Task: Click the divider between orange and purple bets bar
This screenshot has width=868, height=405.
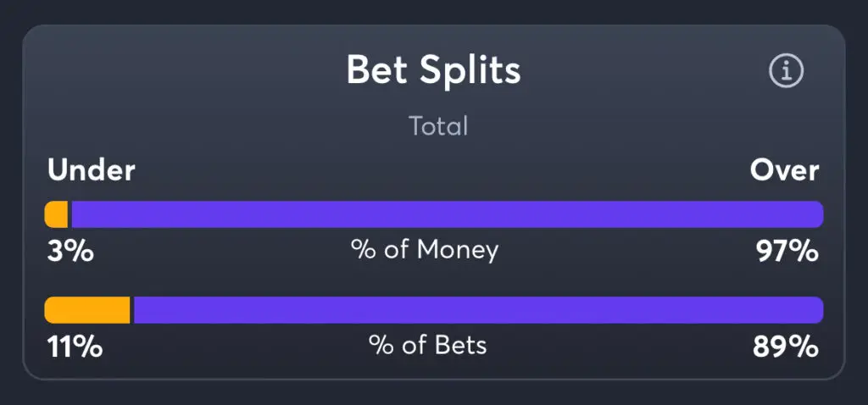Action: pos(132,310)
